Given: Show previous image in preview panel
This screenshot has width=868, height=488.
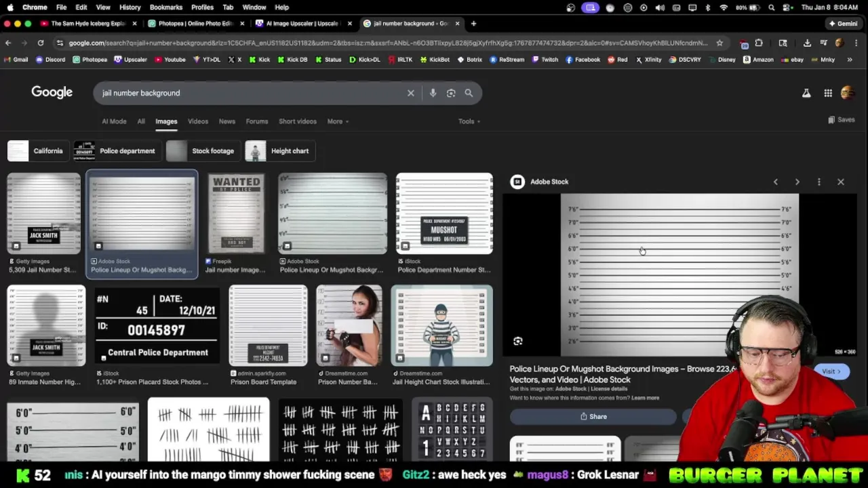Looking at the screenshot, I should point(776,182).
